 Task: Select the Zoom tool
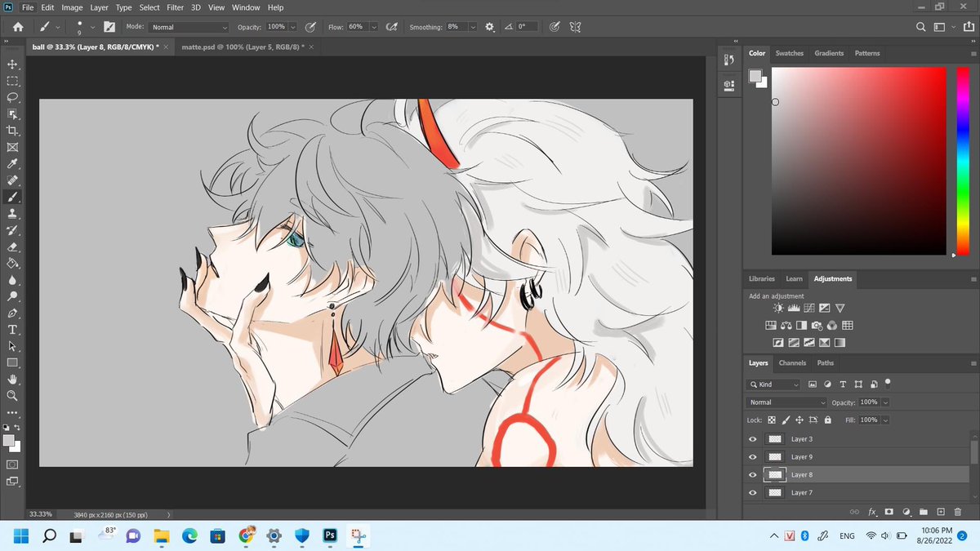(x=12, y=396)
